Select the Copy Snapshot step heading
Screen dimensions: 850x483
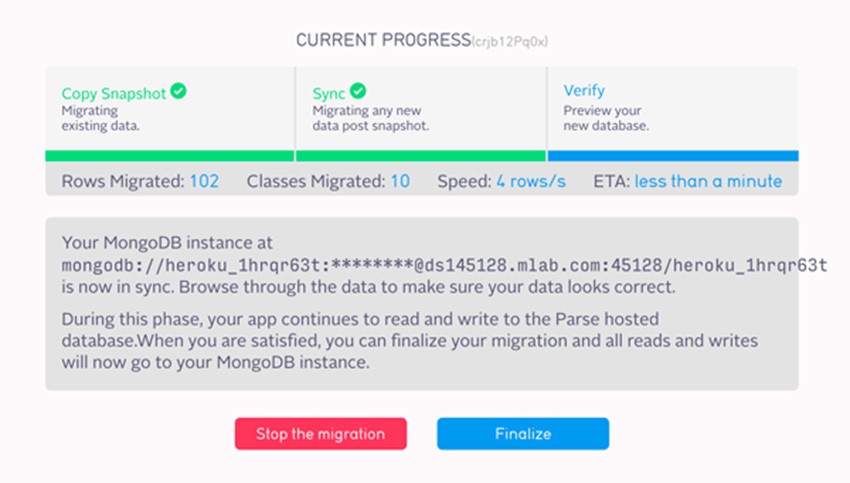pos(113,94)
